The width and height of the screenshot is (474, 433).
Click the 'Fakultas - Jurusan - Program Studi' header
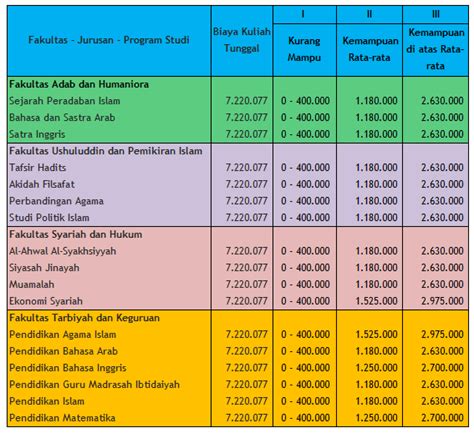click(x=109, y=40)
